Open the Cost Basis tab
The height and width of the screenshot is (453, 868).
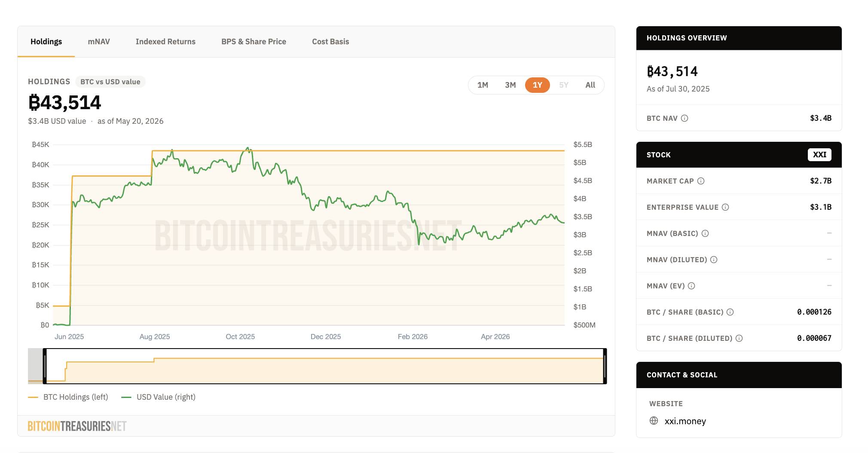coord(330,42)
